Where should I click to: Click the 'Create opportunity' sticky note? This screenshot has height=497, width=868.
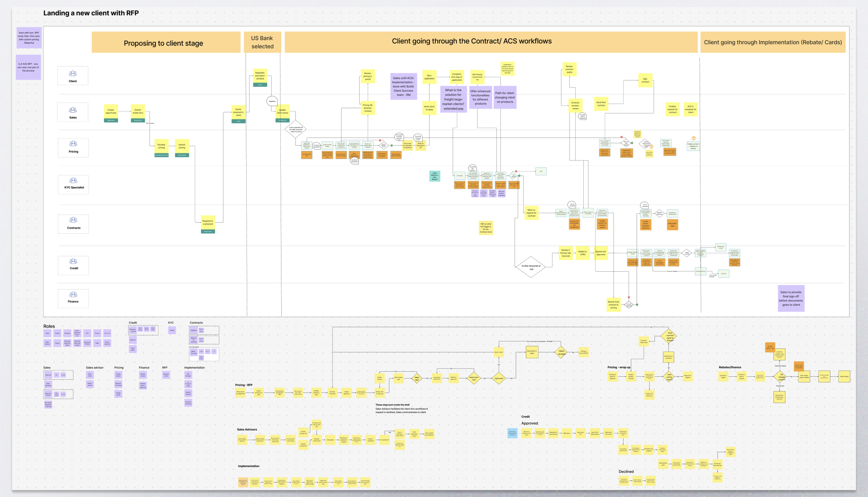[x=111, y=111]
